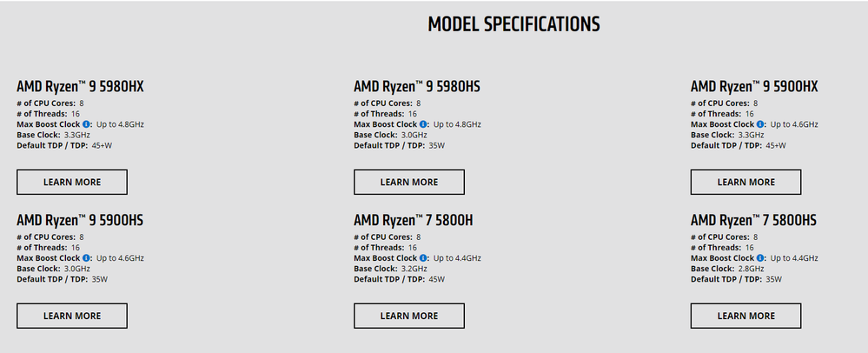Open Learn More for Ryzen 7 5800H
The height and width of the screenshot is (353, 868).
pos(409,316)
